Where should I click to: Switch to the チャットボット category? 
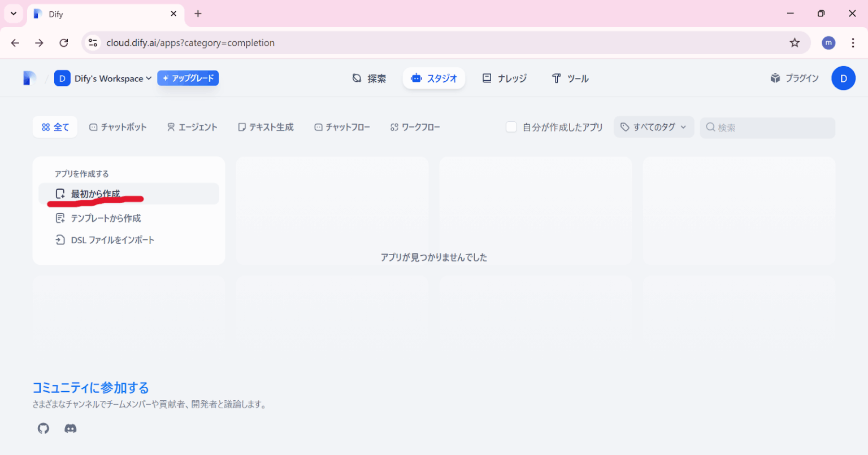118,127
